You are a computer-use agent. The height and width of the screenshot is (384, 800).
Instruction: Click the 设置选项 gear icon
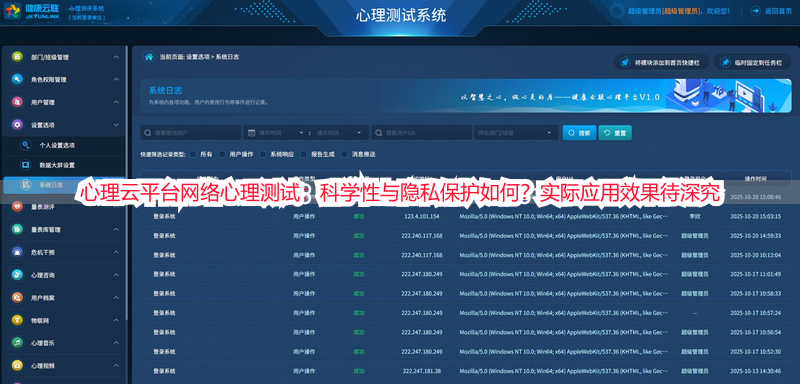click(17, 124)
